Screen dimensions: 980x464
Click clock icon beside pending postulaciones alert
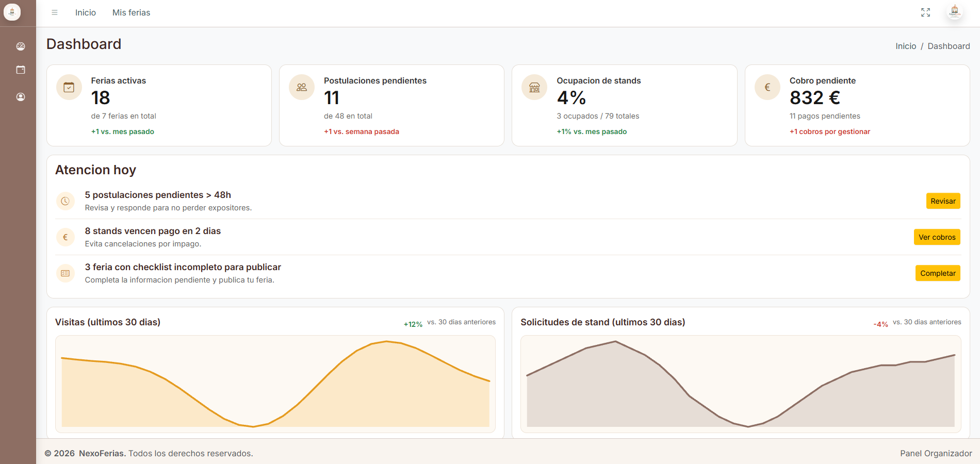click(66, 201)
